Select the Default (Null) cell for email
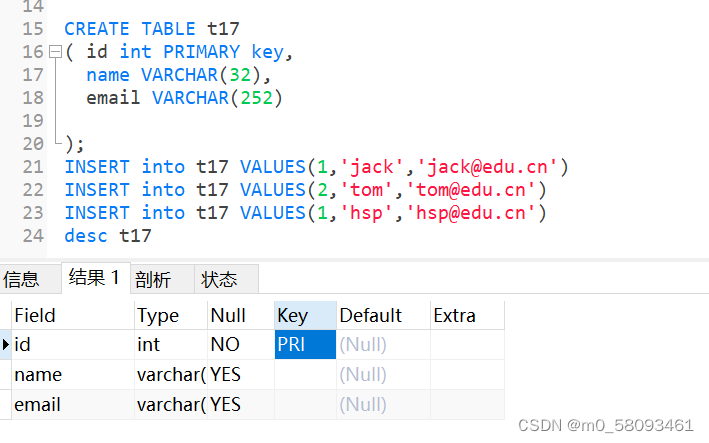 (383, 405)
